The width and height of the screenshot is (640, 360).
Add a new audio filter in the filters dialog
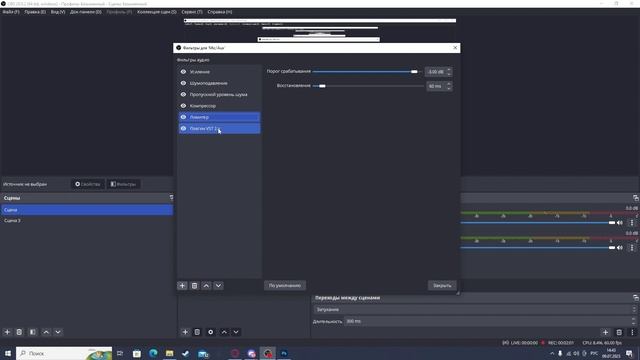pyautogui.click(x=182, y=286)
